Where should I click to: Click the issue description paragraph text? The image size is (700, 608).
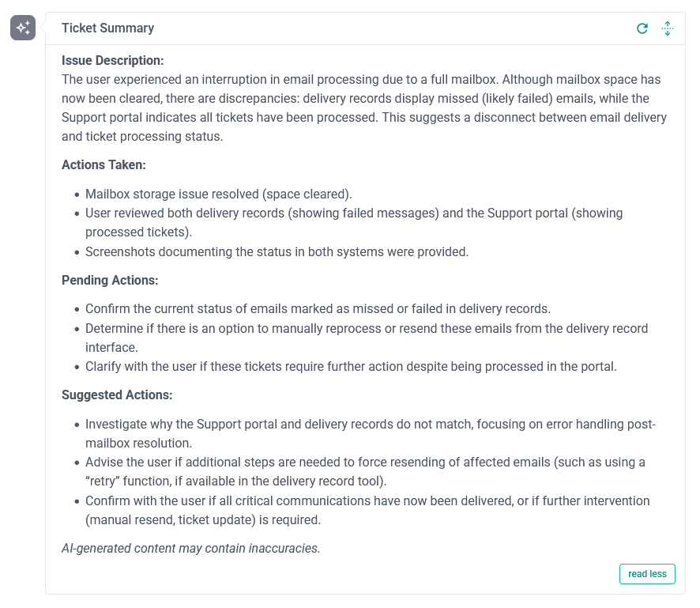363,108
